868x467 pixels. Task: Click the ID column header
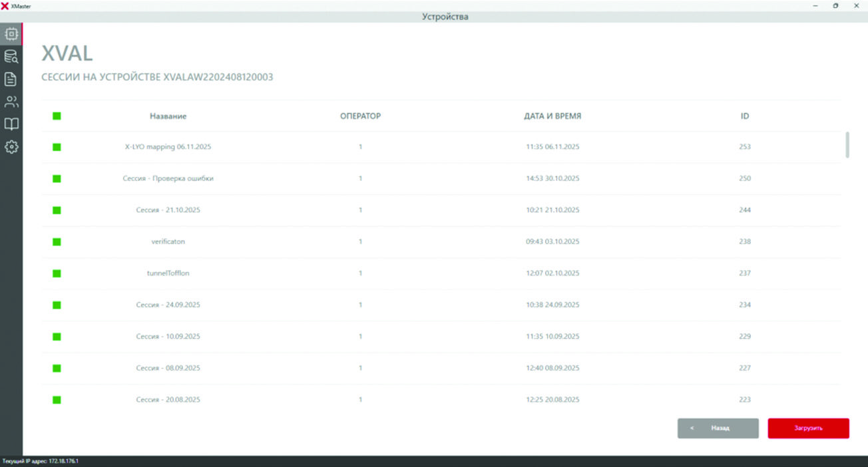pyautogui.click(x=744, y=116)
